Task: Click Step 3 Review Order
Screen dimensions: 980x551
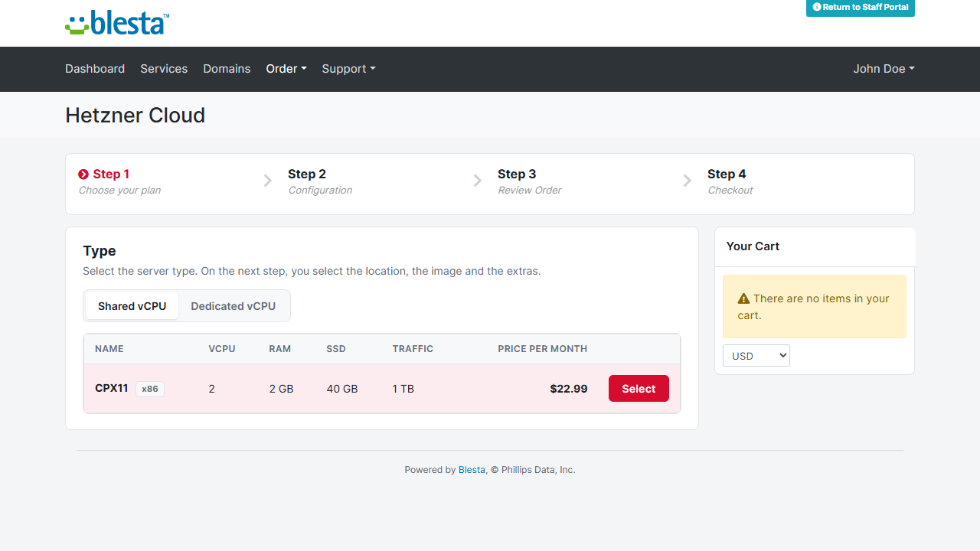Action: 530,181
